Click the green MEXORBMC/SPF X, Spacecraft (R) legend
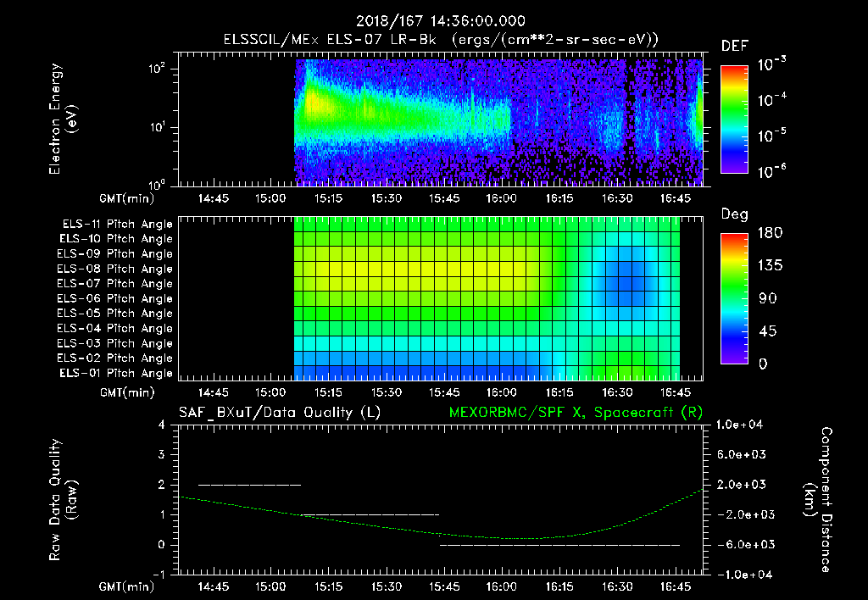 pyautogui.click(x=576, y=413)
